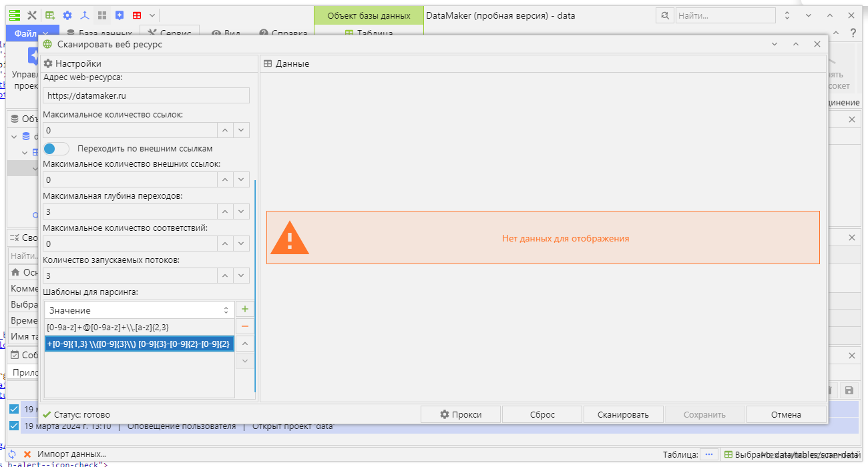Viewport: 868px width, 467px height.
Task: Open the Справка ribbon tab
Action: pyautogui.click(x=283, y=33)
